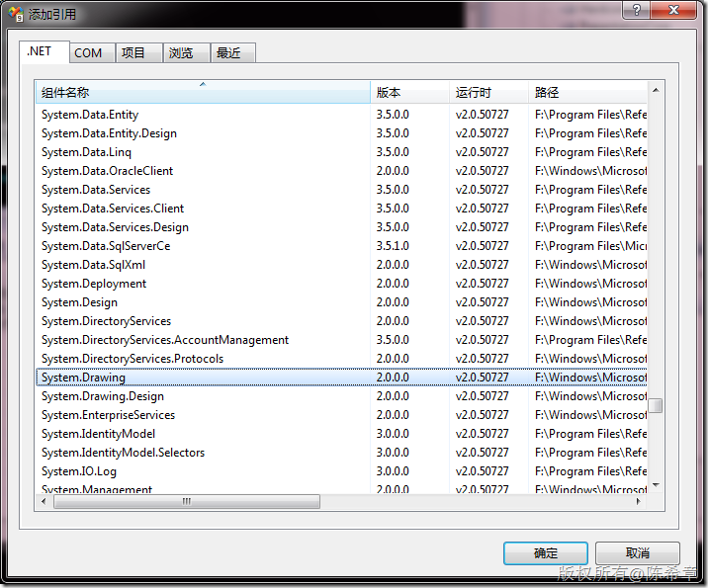Select System.Design component
708x588 pixels.
[341, 302]
